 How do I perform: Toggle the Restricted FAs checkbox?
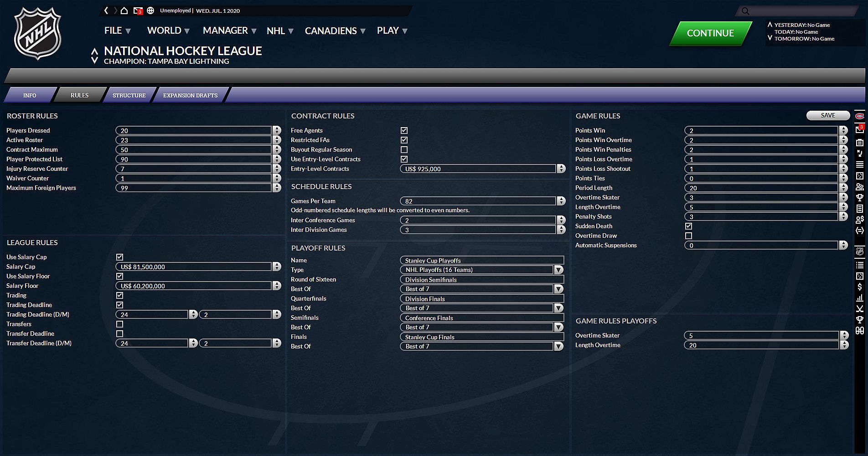(x=404, y=140)
